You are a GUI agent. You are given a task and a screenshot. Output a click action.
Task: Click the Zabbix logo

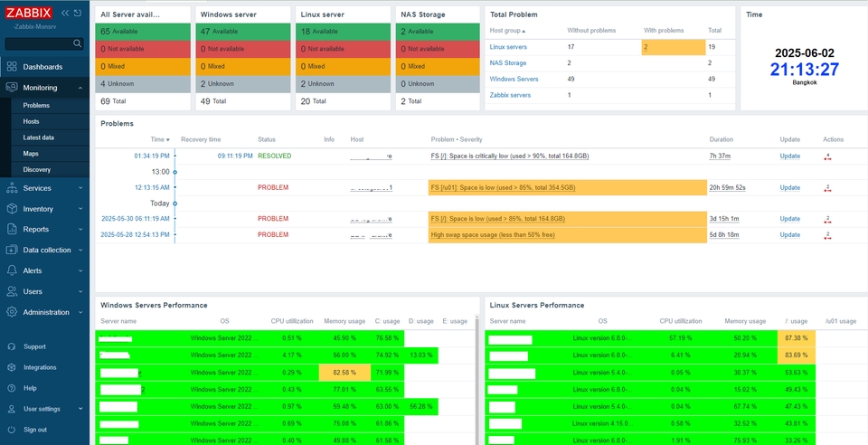29,14
